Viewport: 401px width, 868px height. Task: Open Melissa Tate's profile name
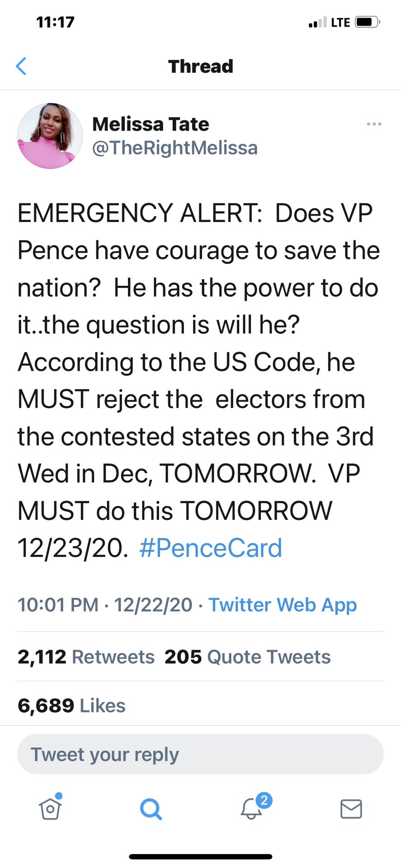coord(151,124)
